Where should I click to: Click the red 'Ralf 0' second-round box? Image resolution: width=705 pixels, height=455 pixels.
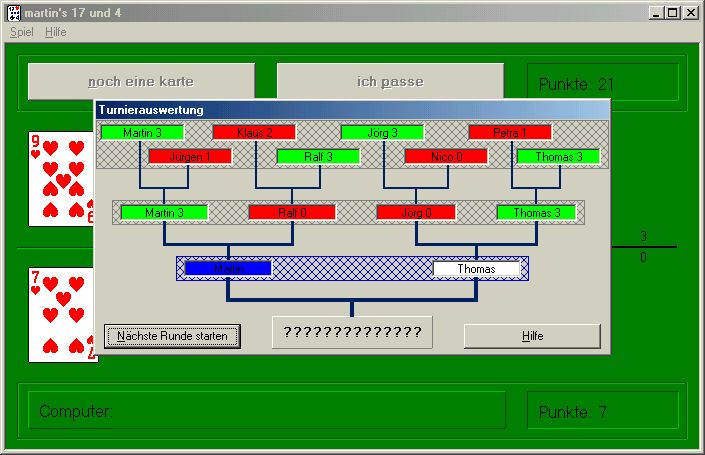292,212
